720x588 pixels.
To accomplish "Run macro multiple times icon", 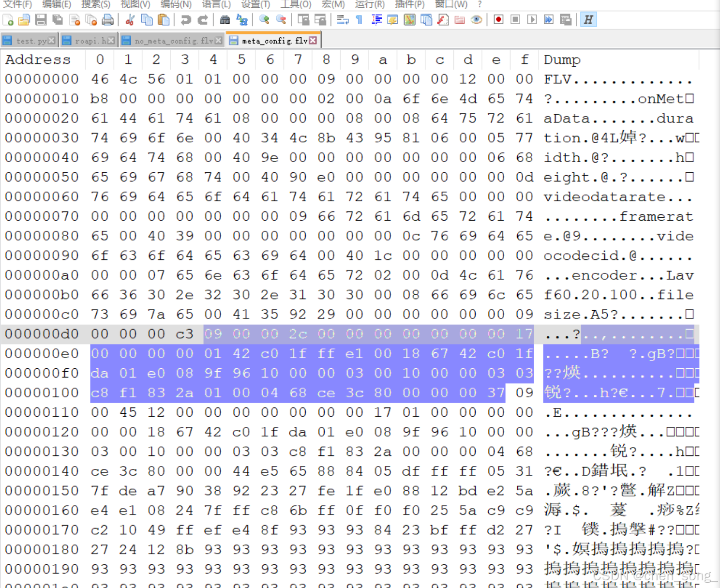I will [549, 20].
